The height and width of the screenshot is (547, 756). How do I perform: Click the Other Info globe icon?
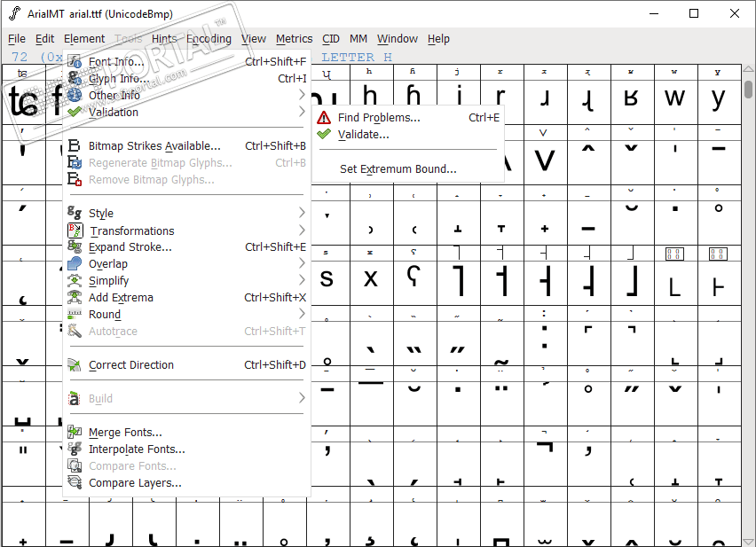click(x=75, y=95)
